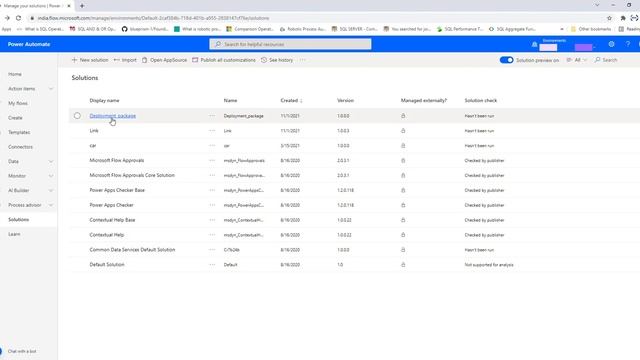Image resolution: width=640 pixels, height=360 pixels.
Task: Open more options for car solution
Action: click(x=212, y=146)
